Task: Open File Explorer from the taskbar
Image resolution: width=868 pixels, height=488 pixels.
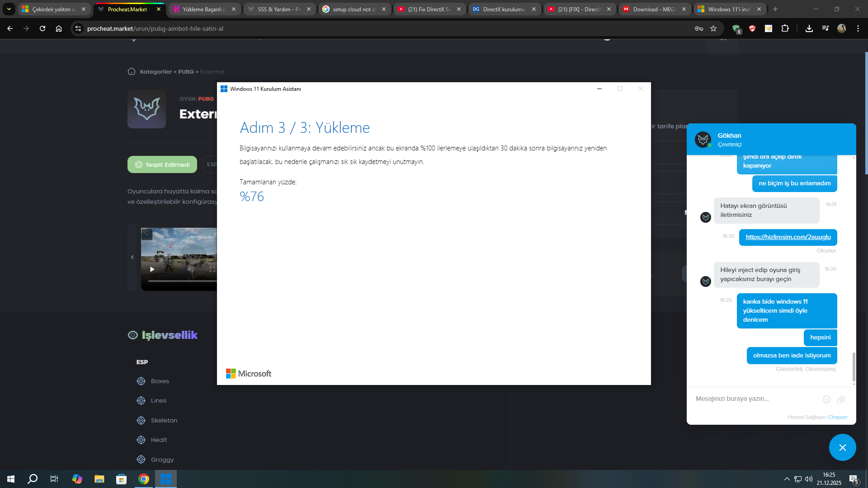Action: point(99,479)
